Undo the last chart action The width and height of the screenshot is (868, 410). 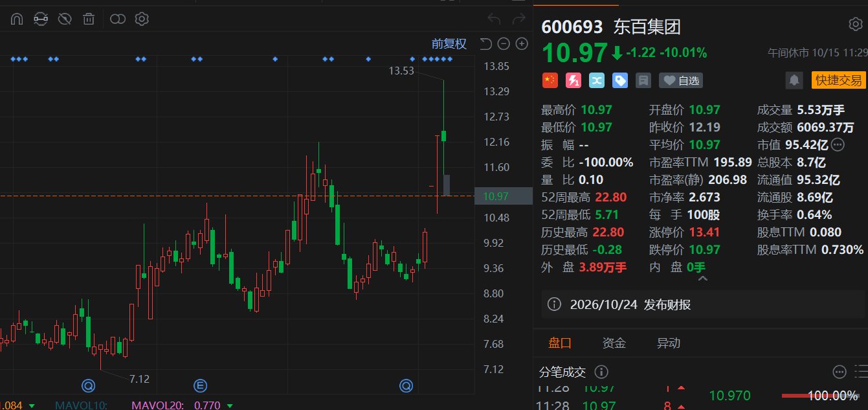click(x=494, y=19)
